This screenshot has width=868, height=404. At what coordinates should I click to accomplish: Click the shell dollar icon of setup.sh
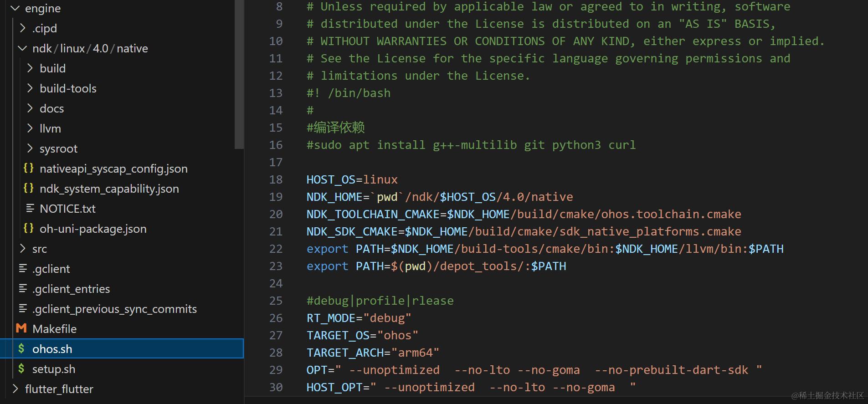click(x=21, y=368)
